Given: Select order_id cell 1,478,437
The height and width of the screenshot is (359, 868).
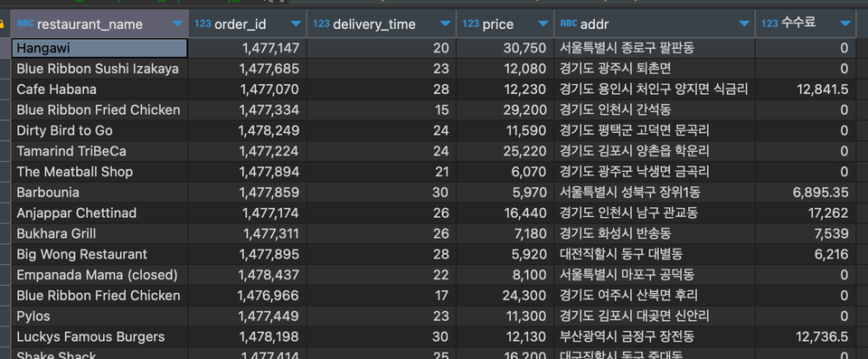Looking at the screenshot, I should (248, 275).
